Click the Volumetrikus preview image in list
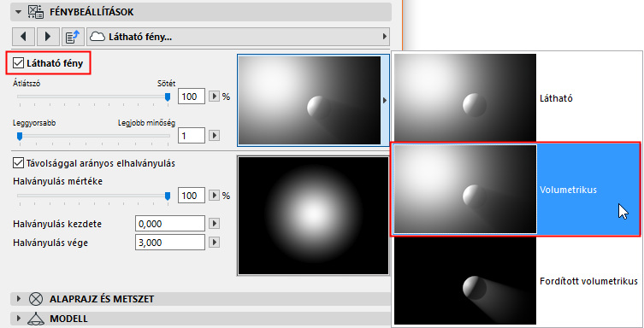Screen dimensions: 644x328 [465, 190]
